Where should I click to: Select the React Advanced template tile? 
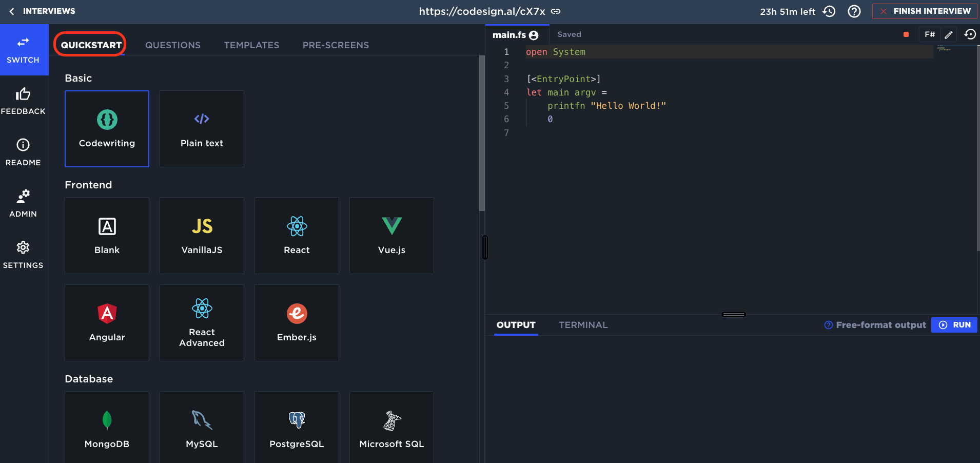(x=202, y=323)
